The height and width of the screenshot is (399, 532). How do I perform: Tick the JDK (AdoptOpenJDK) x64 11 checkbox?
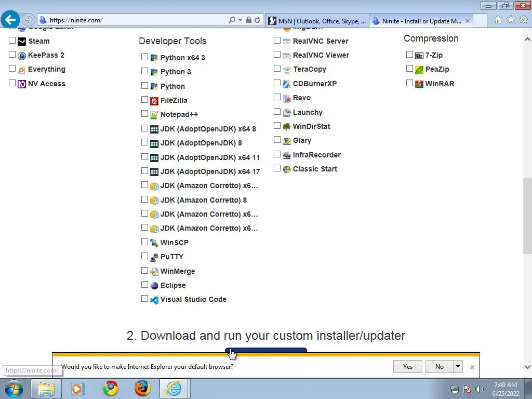[144, 157]
